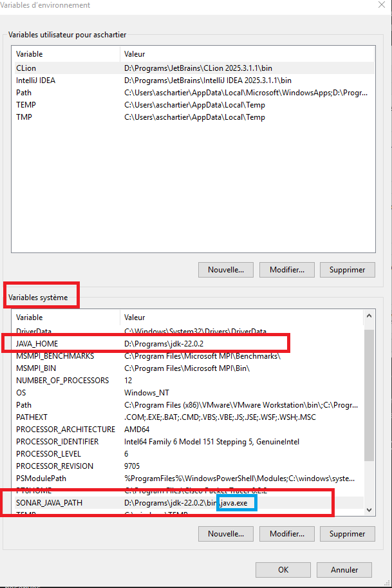The height and width of the screenshot is (588, 392).
Task: Select the OS system variable
Action: (188, 393)
